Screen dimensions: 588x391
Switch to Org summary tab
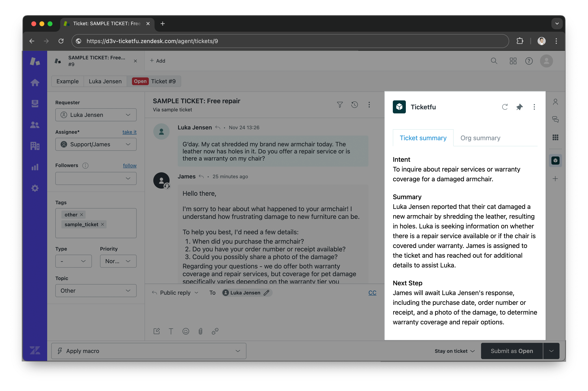coord(480,138)
